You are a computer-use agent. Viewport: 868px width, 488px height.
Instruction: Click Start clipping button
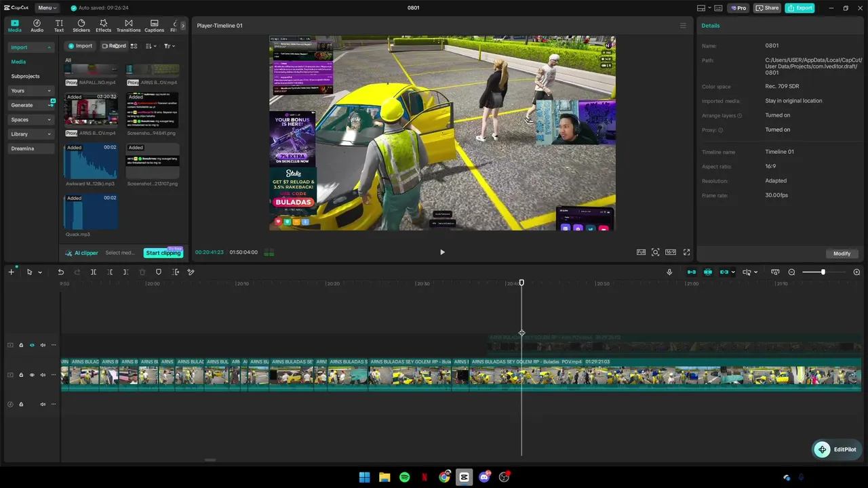tap(163, 253)
